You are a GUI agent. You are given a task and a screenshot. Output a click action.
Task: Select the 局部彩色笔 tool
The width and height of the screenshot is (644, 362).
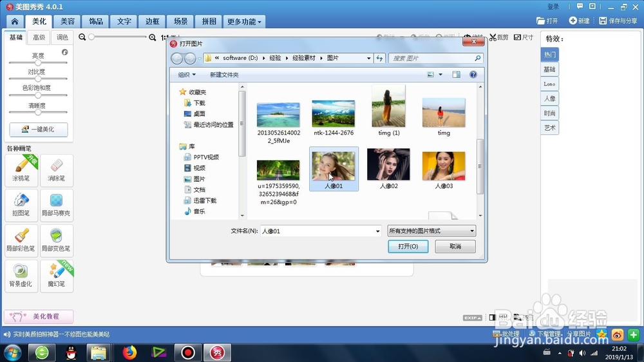21,240
